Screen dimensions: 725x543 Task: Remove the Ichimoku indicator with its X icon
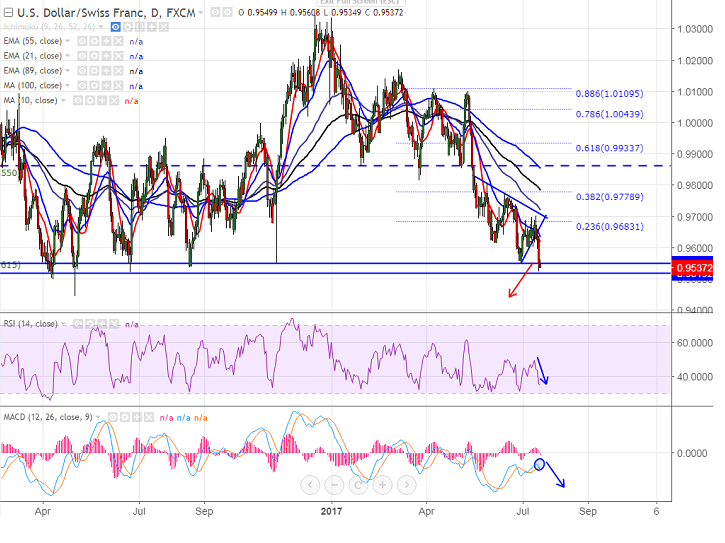tap(164, 27)
